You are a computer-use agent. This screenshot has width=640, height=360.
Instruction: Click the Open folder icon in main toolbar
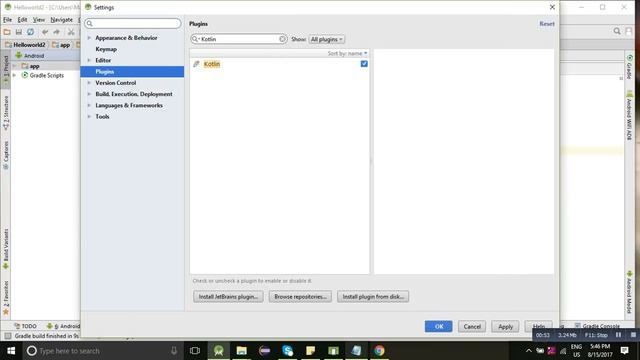[7, 32]
